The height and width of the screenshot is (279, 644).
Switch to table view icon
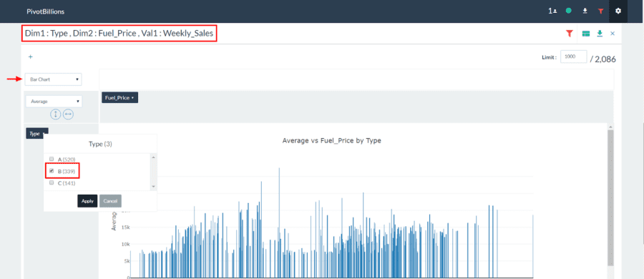[586, 34]
